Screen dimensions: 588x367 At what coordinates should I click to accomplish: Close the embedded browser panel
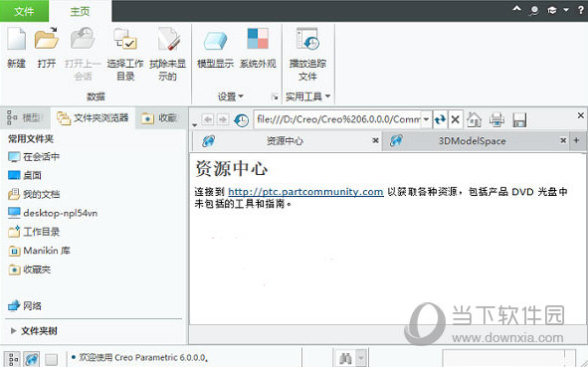click(x=580, y=115)
